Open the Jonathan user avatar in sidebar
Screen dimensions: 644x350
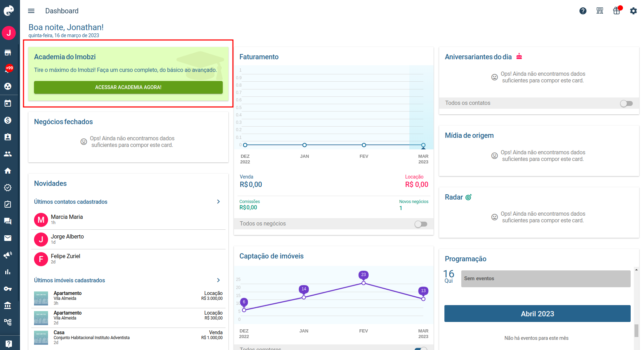pyautogui.click(x=9, y=33)
